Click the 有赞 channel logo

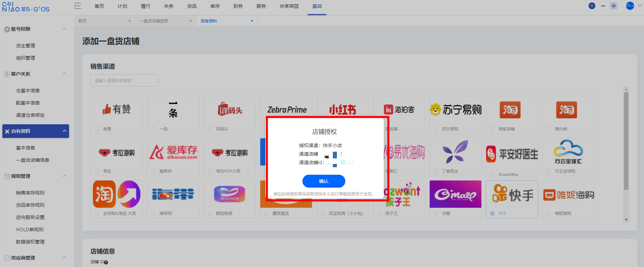(117, 109)
